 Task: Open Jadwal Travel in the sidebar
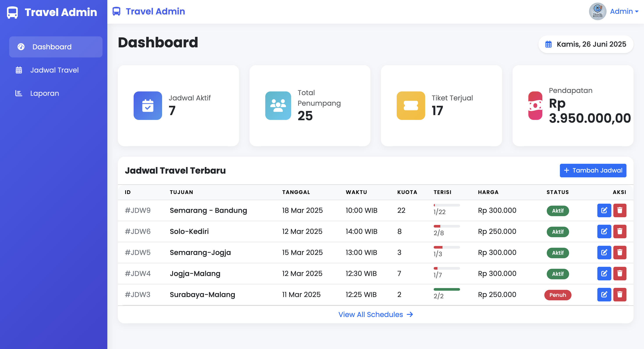pyautogui.click(x=54, y=70)
